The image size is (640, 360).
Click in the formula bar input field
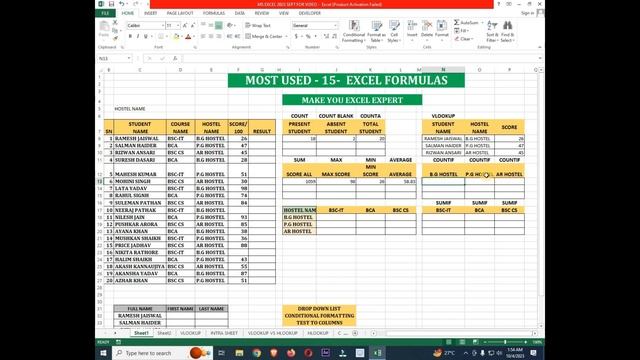point(361,58)
